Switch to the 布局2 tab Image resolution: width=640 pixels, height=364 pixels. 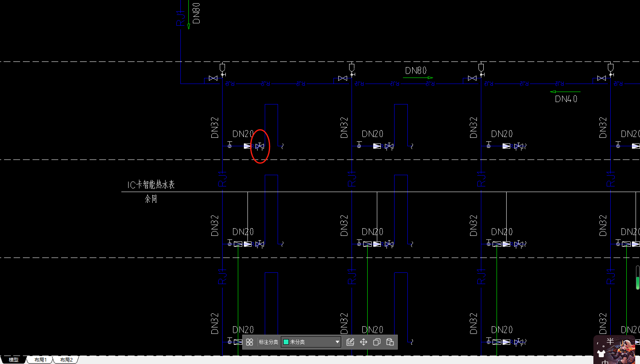(x=66, y=360)
